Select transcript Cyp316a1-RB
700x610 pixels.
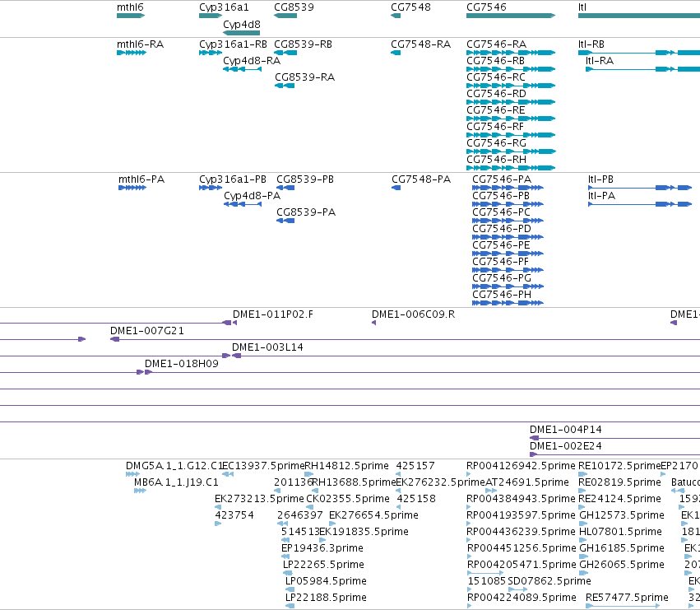211,53
